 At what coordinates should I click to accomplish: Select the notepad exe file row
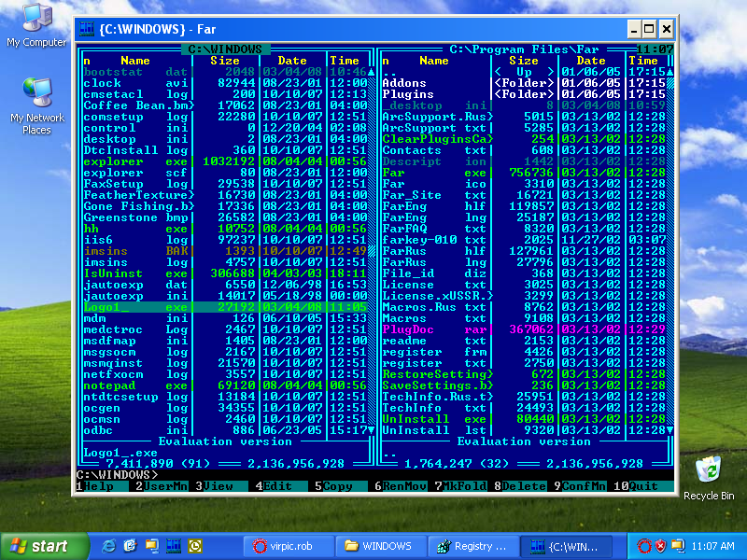click(x=226, y=385)
